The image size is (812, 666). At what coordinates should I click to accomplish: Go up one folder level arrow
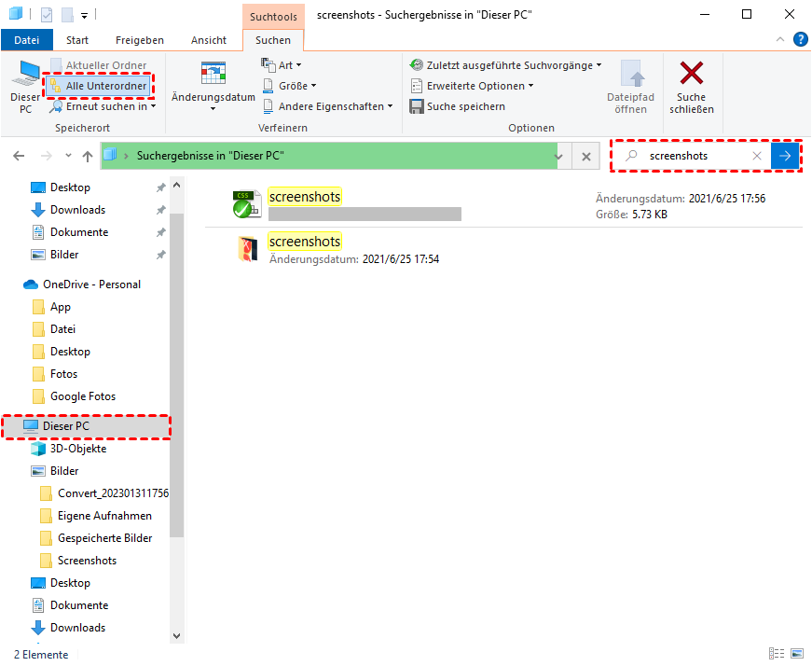pyautogui.click(x=88, y=156)
